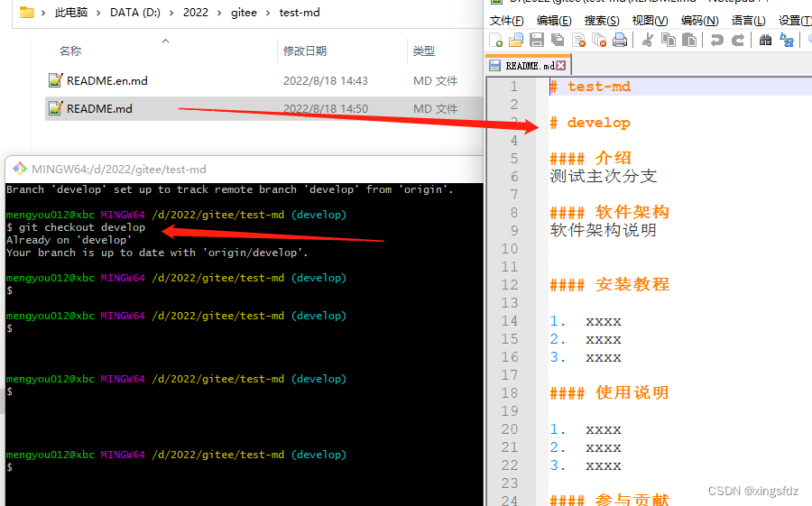Expand chevron after gitee in breadcrumb
This screenshot has height=506, width=812.
pyautogui.click(x=268, y=13)
